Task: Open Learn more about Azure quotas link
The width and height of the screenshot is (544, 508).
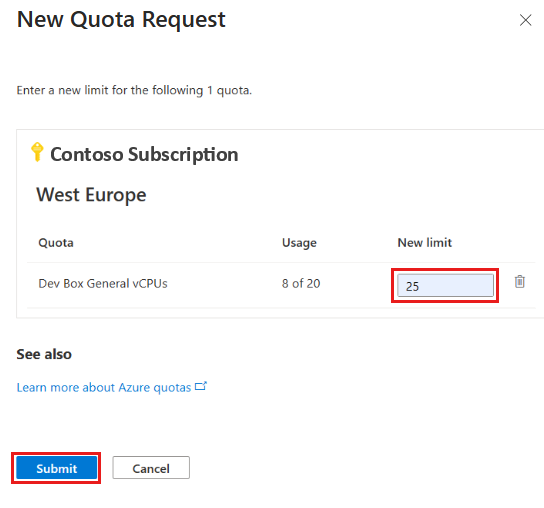Action: tap(104, 387)
